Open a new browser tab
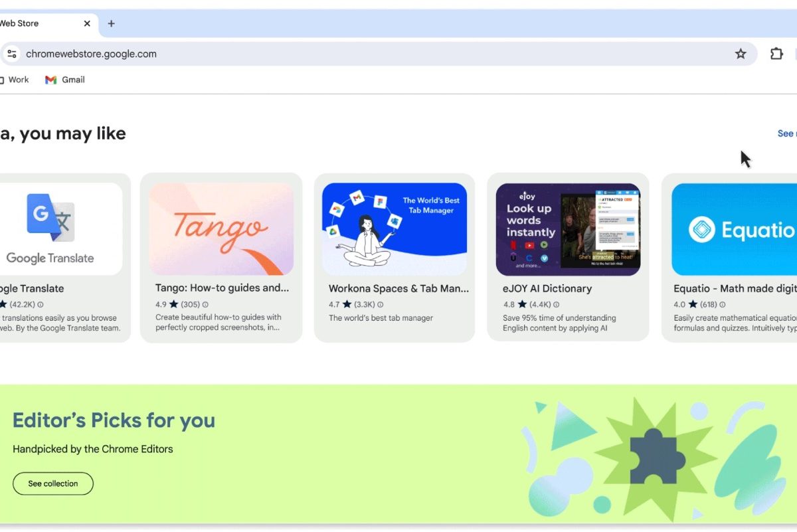 pyautogui.click(x=111, y=23)
